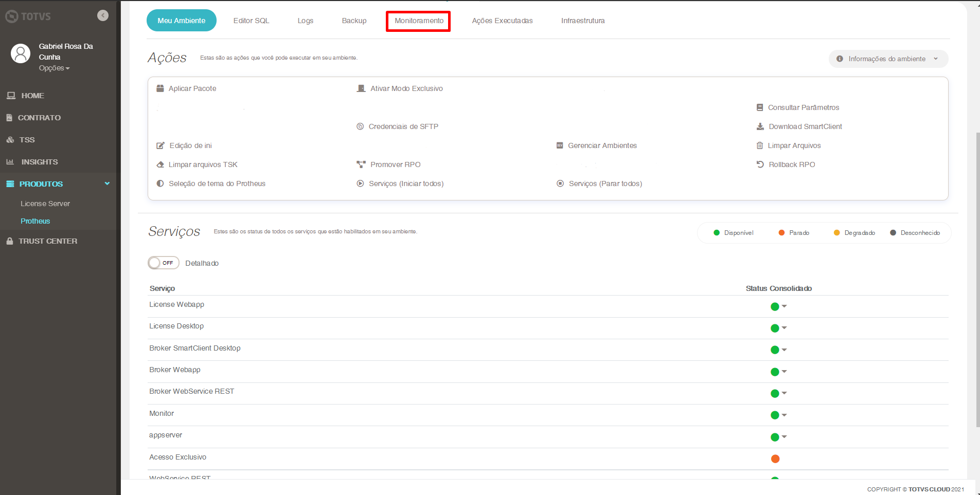Click the Aplicar Pacote package icon
980x495 pixels.
(160, 88)
